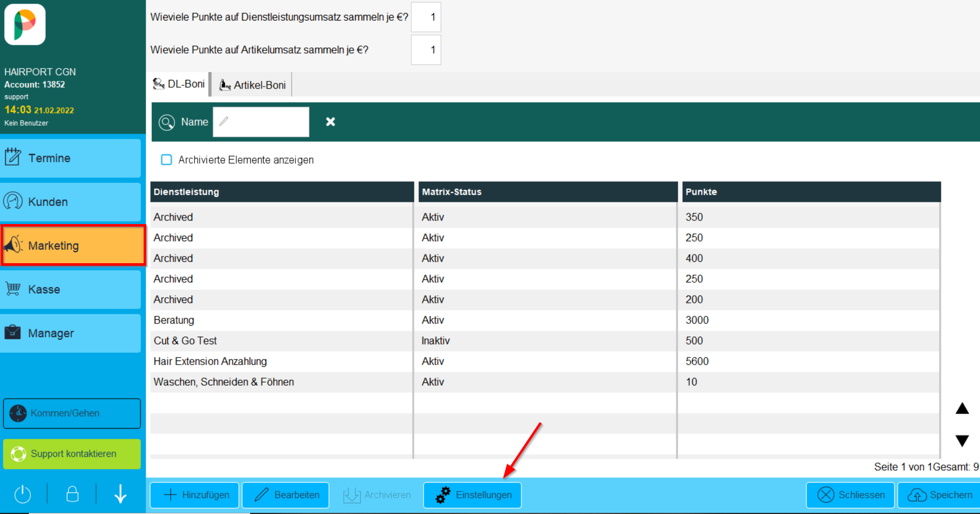Edit points per € for Artikelumsatz field
Image resolution: width=980 pixels, height=514 pixels.
tap(426, 50)
